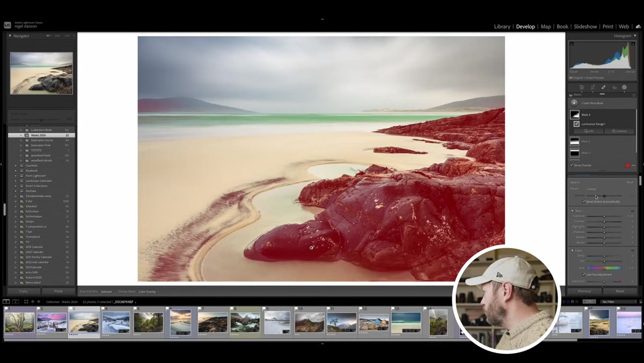The image size is (644, 363).
Task: Select the Red Eye correction icon
Action: [x=614, y=88]
